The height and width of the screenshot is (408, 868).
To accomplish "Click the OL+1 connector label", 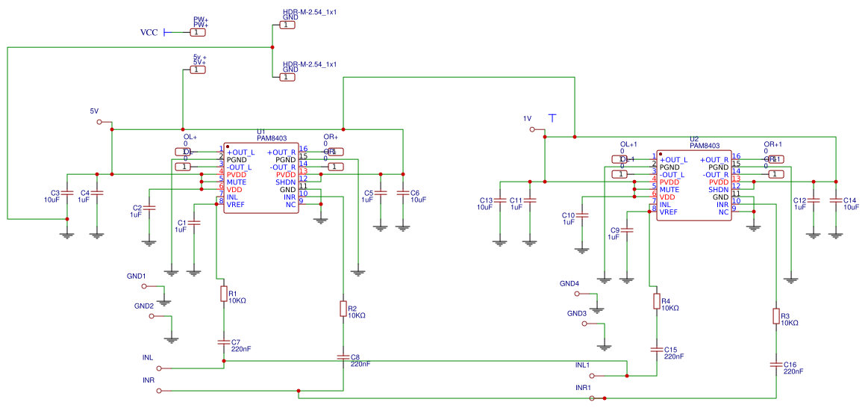I will 629,144.
